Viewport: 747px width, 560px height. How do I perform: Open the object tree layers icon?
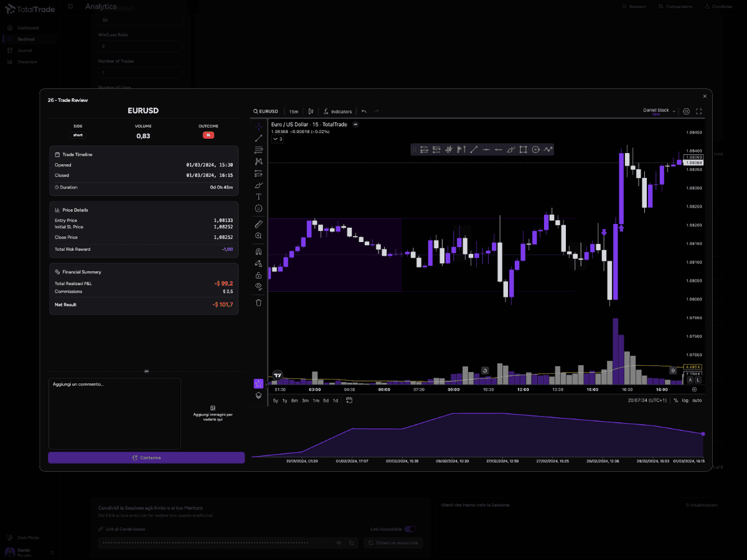click(258, 395)
